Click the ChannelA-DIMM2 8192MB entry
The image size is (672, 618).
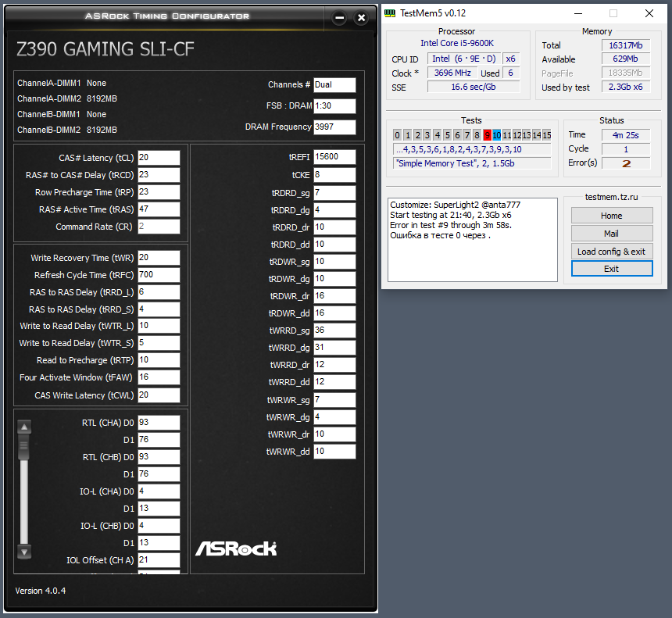67,98
